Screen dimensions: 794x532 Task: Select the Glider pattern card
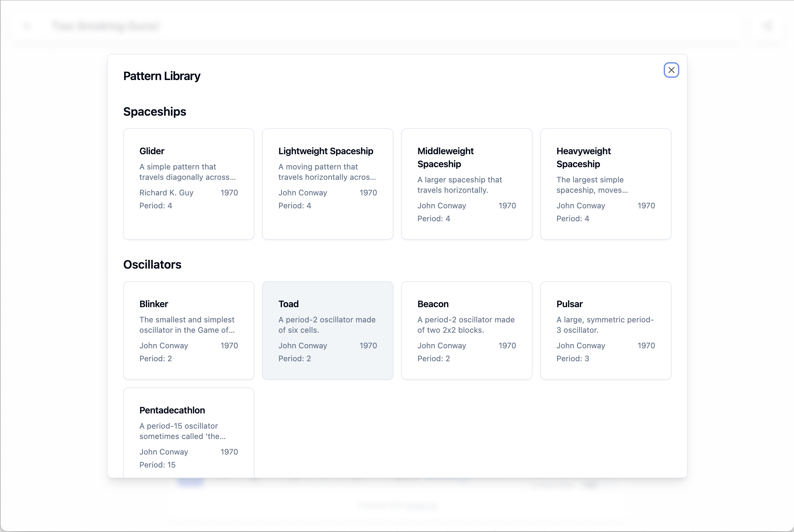pyautogui.click(x=189, y=184)
